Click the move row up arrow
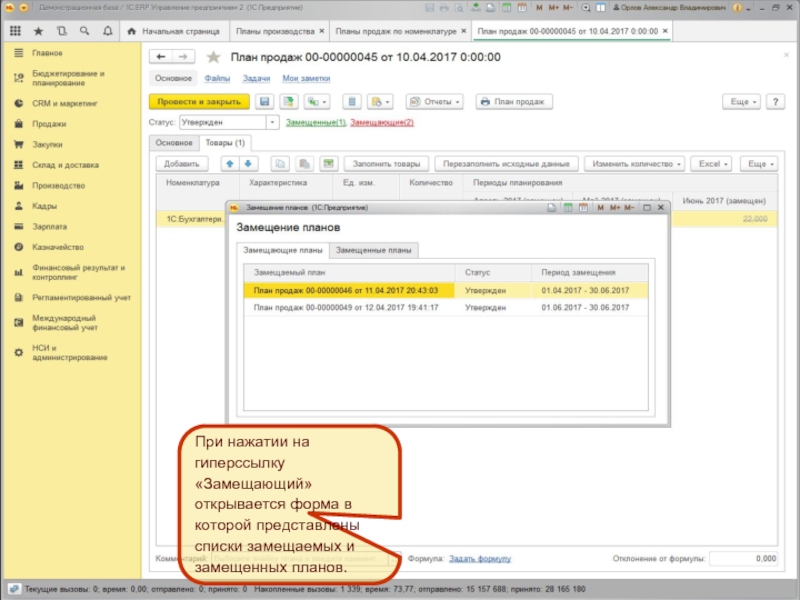Image resolution: width=800 pixels, height=600 pixels. [229, 164]
